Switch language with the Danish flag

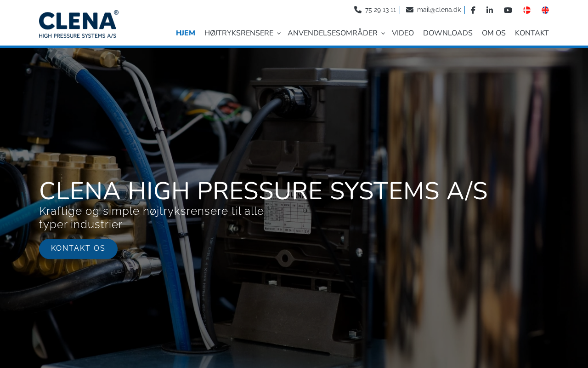point(527,10)
